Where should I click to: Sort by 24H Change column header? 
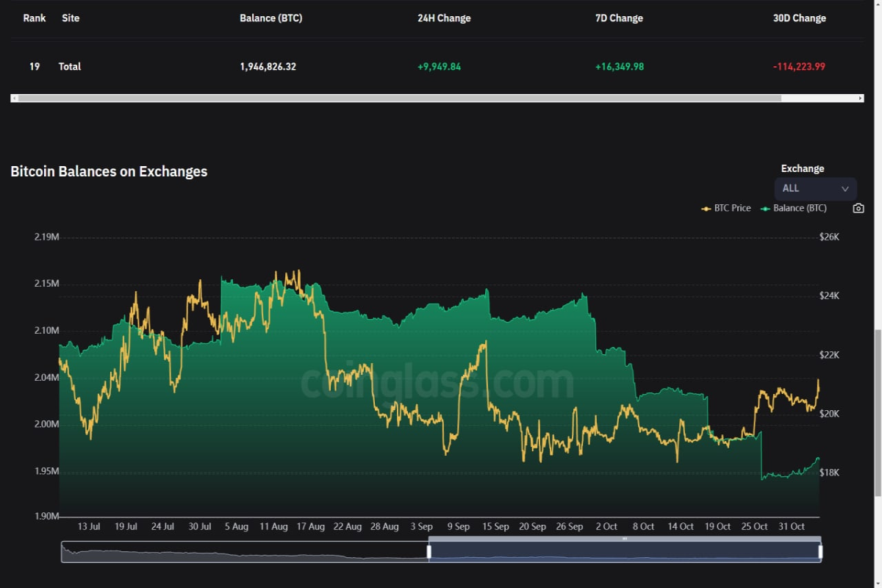click(444, 18)
